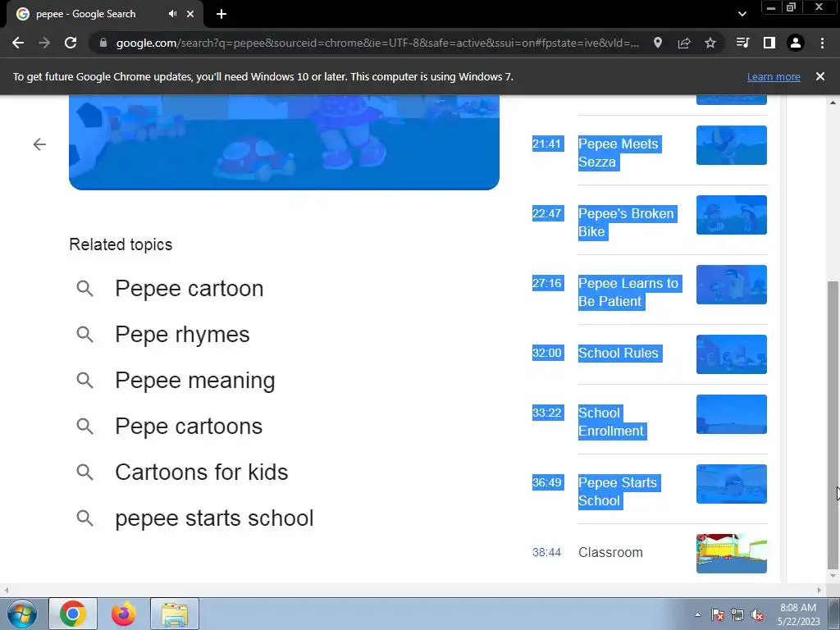Open thumbnail for Pepee Meets Sezza
The image size is (840, 630).
pyautogui.click(x=731, y=145)
